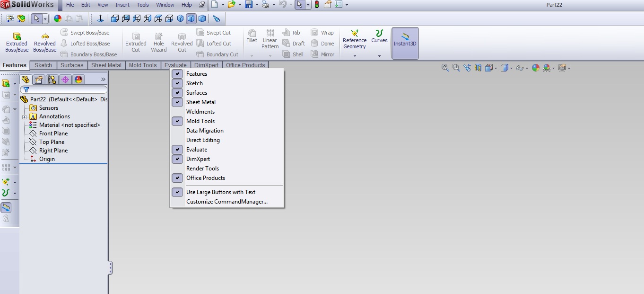Viewport: 644px width, 294px height.
Task: Uncheck Office Products in the context menu
Action: [x=177, y=178]
